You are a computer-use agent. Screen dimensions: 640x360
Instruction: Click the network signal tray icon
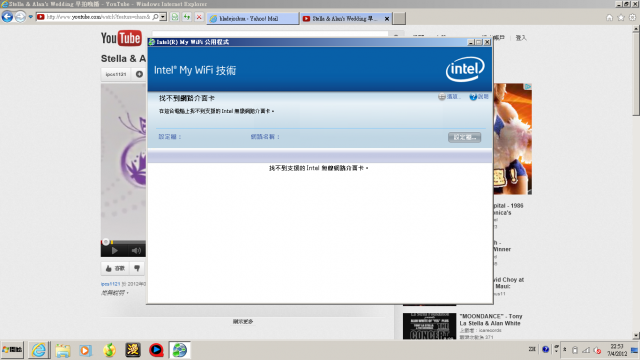tap(586, 350)
